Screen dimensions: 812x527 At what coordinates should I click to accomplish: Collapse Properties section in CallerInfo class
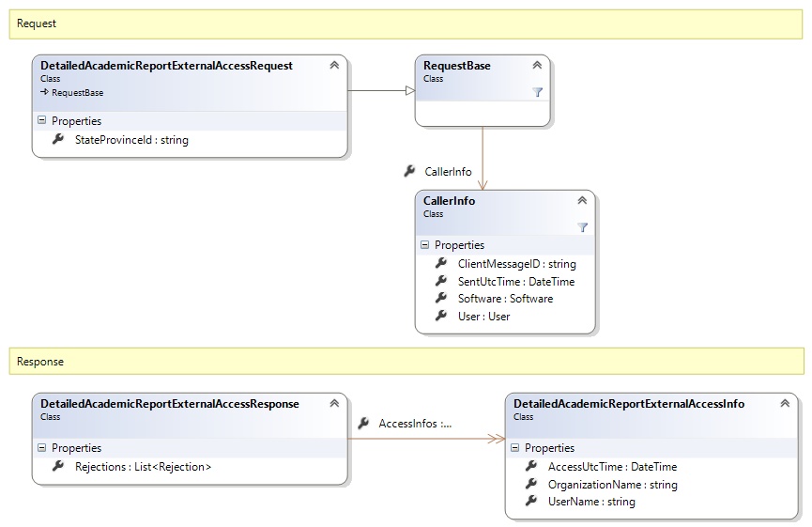click(424, 245)
